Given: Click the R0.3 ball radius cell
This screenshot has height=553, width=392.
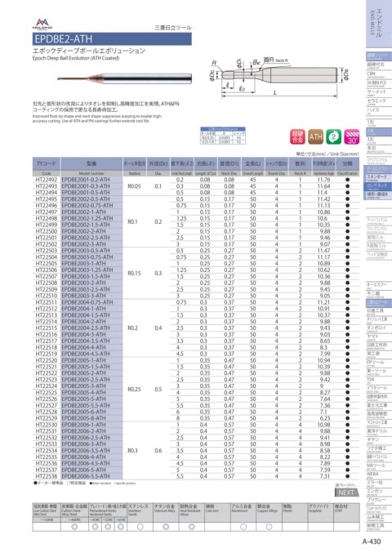Looking at the screenshot, I should [x=133, y=450].
